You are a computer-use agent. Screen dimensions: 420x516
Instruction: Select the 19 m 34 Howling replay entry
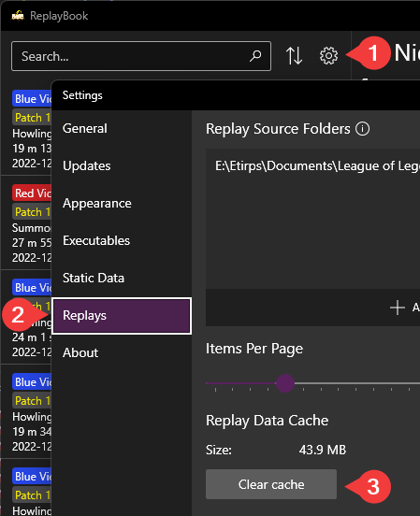coord(26,411)
